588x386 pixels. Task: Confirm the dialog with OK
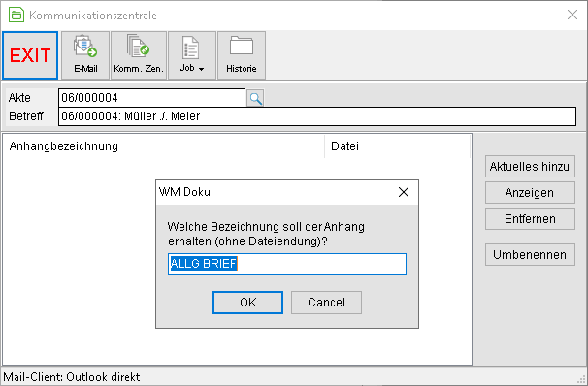click(247, 303)
